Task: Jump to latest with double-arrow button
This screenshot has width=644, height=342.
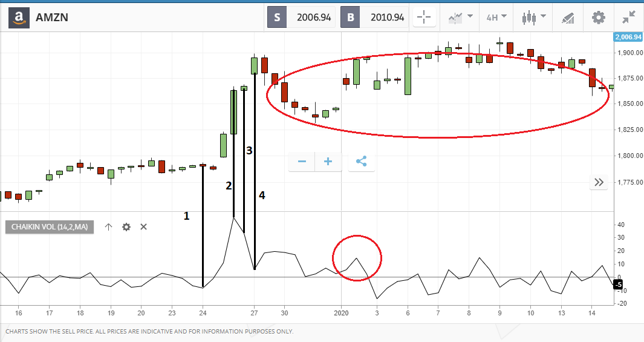Action: pyautogui.click(x=599, y=182)
